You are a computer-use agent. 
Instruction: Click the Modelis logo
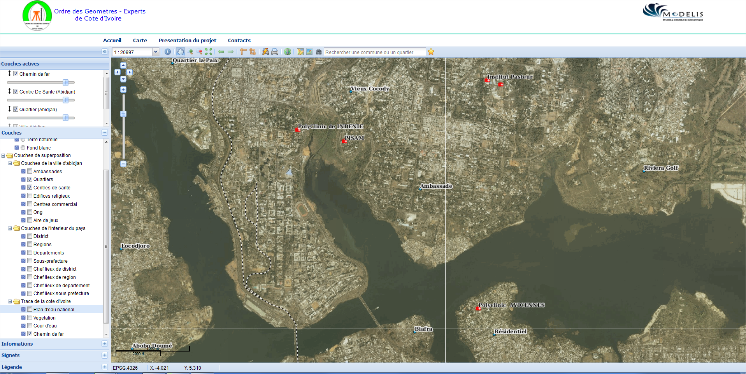click(673, 12)
